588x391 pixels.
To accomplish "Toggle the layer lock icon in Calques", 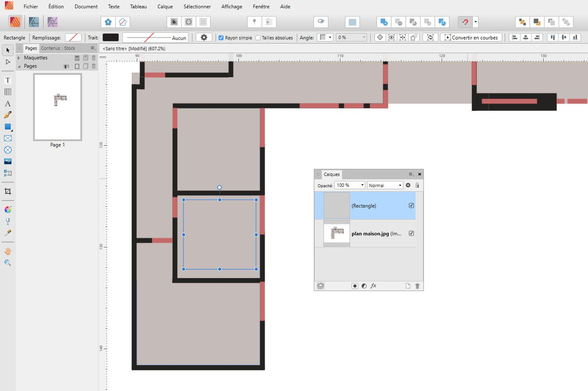I will [x=417, y=185].
